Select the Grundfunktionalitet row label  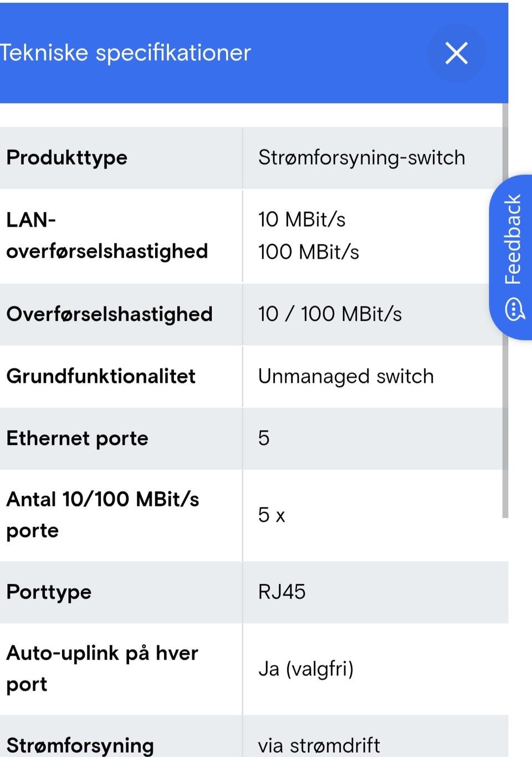pyautogui.click(x=101, y=376)
